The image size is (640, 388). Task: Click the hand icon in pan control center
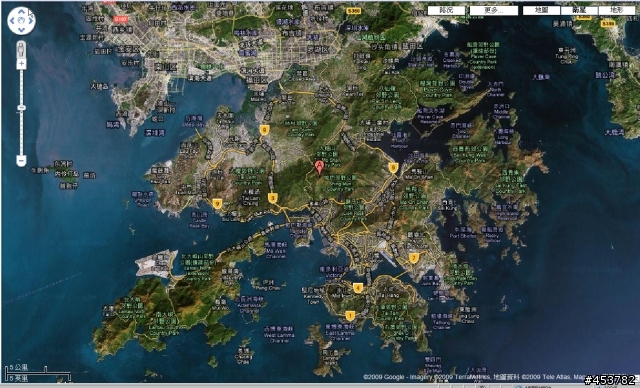pos(21,20)
